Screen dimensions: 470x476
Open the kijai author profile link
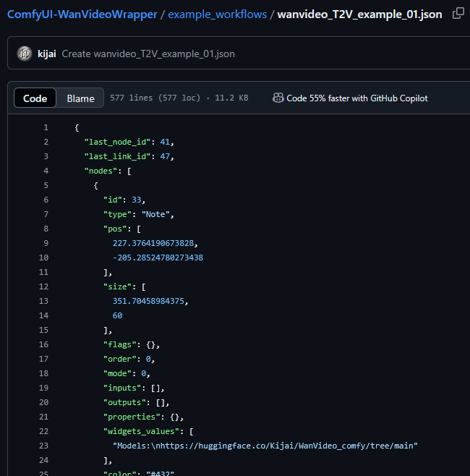[47, 54]
